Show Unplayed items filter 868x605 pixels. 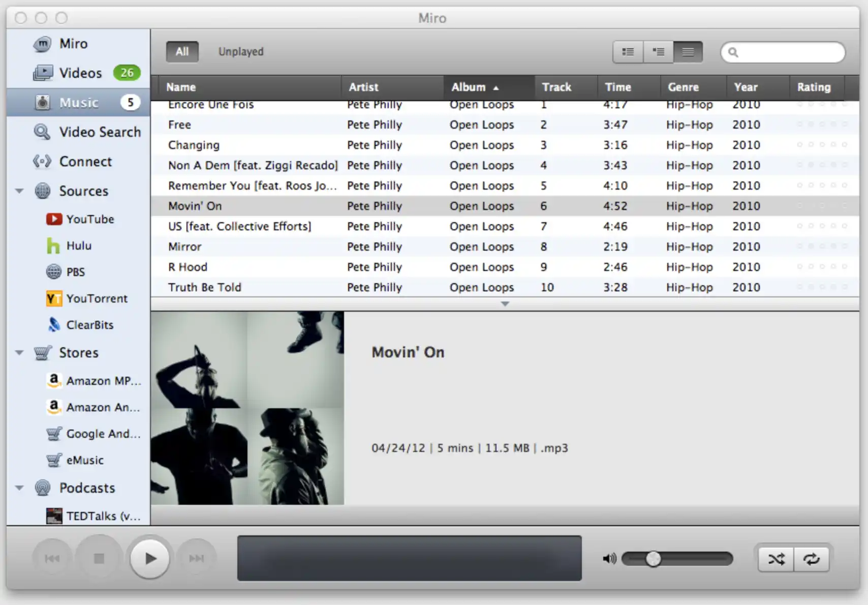coord(241,52)
